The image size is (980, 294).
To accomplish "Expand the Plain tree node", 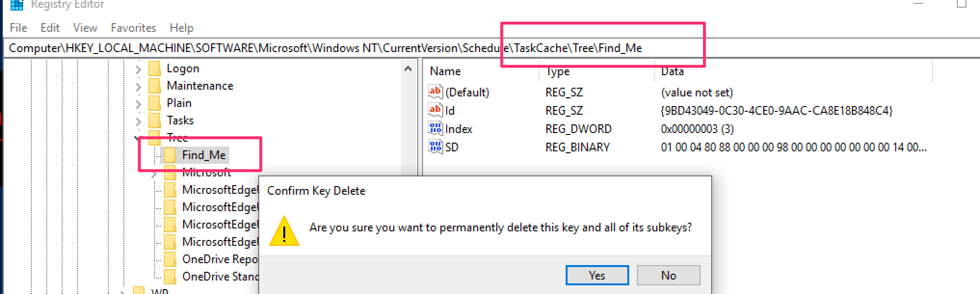I will [x=138, y=104].
